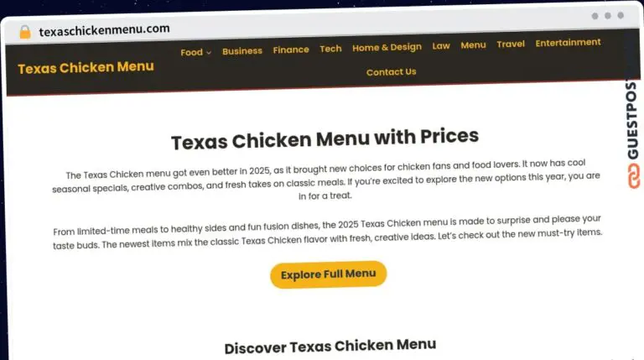Open the Contact Us page
This screenshot has height=360, width=644.
point(391,72)
